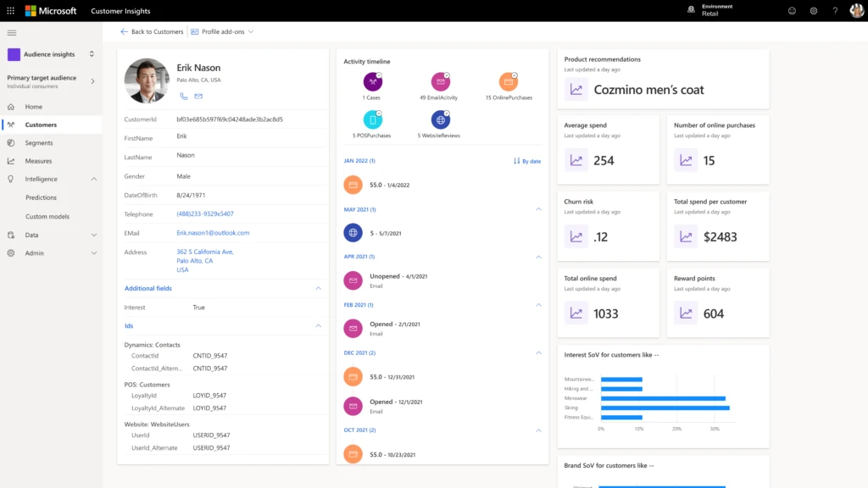This screenshot has height=488, width=868.
Task: Open the Profile add-ons dropdown
Action: pos(225,30)
